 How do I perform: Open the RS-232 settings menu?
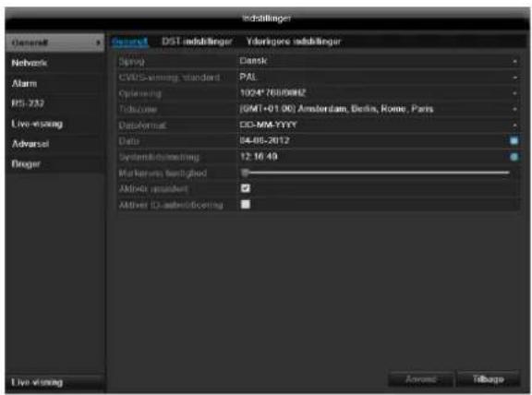coord(55,103)
